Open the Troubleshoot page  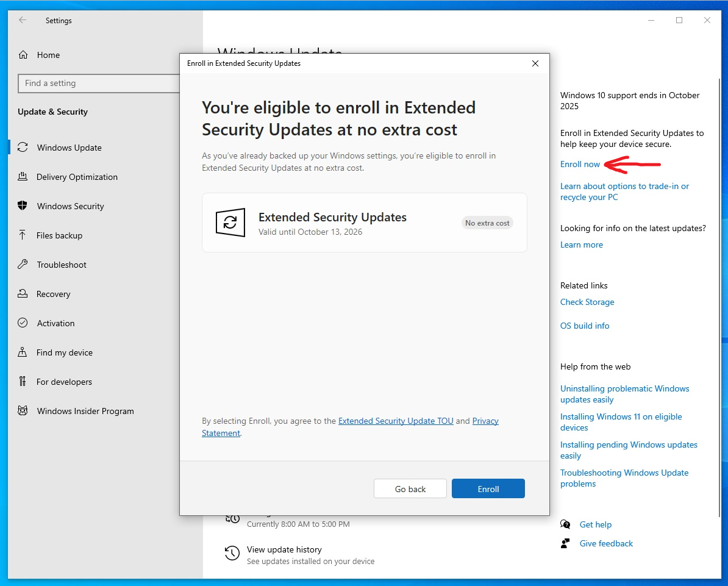point(62,265)
